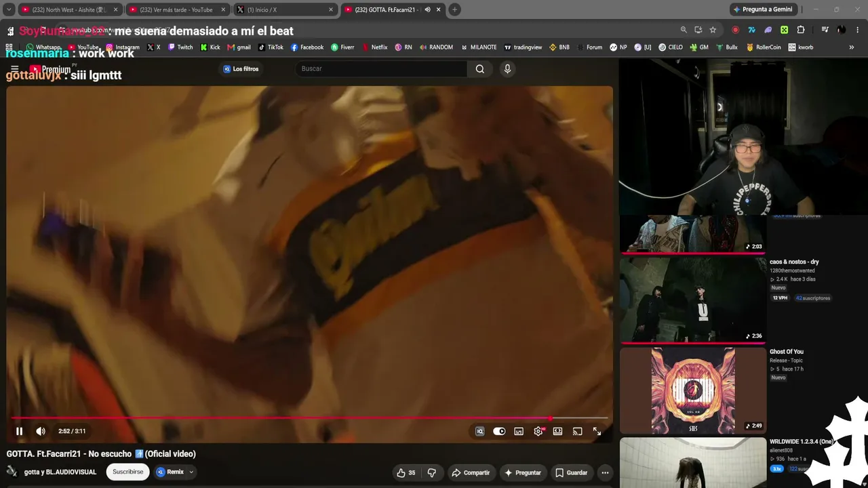Bookmark this page with the star icon
Screen dimensions: 868x488
coord(713,30)
